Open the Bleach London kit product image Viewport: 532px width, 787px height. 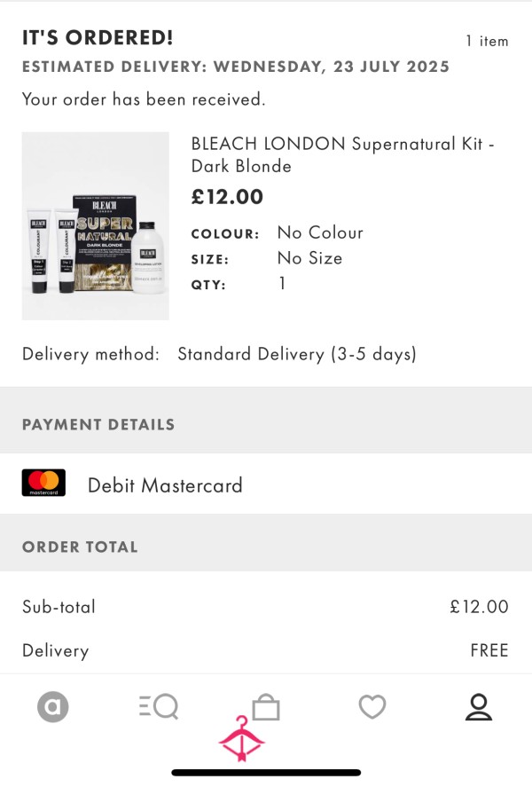tap(95, 226)
